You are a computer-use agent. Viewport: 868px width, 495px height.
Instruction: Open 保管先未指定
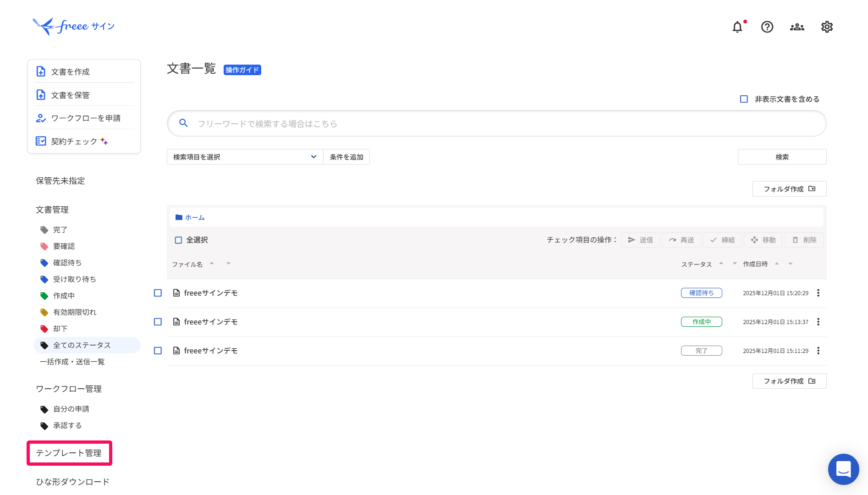point(60,181)
